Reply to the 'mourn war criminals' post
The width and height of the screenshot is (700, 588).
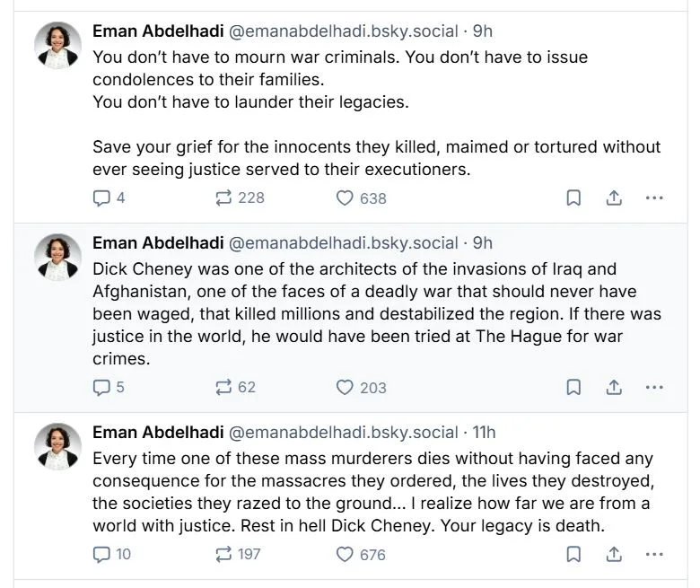(102, 197)
